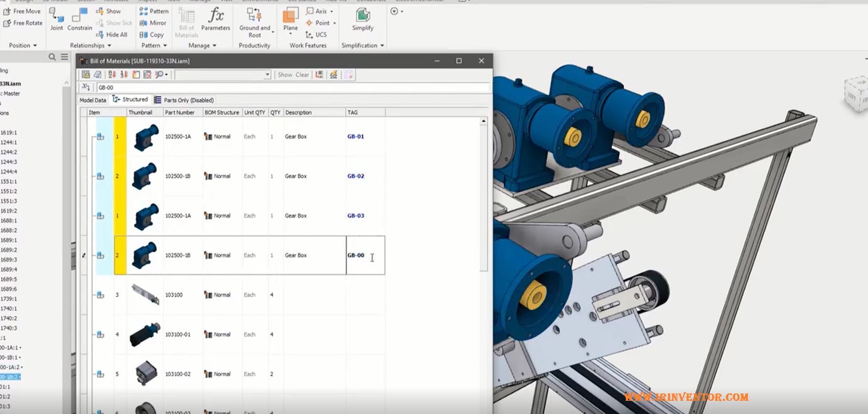
Task: Click the first BOM toolbar sort icon
Action: click(x=112, y=74)
